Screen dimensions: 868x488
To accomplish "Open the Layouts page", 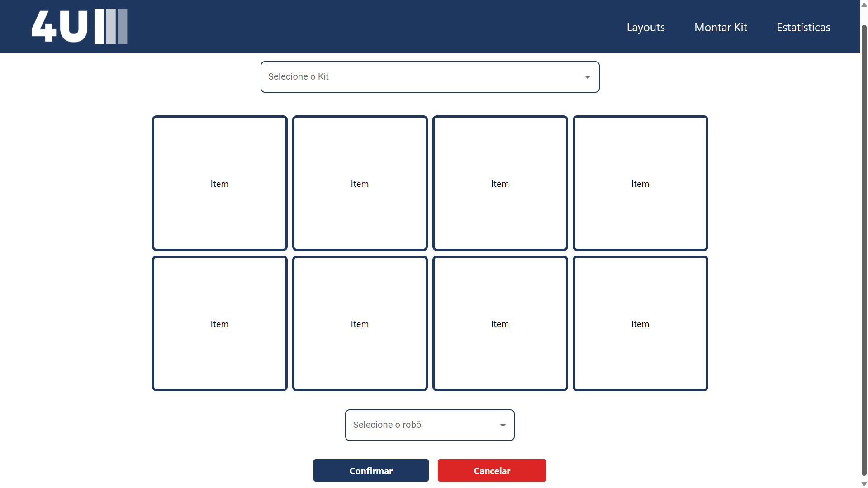I will pos(645,27).
